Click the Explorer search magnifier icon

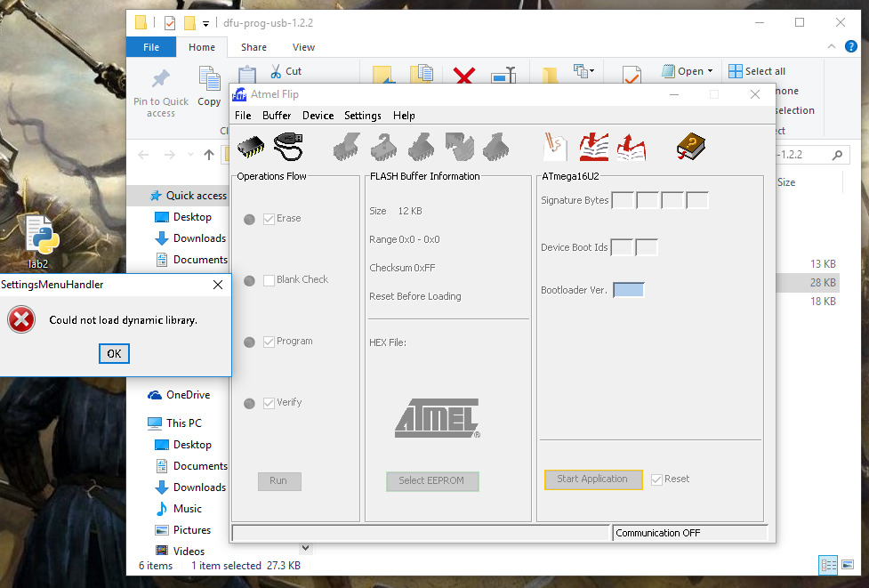pyautogui.click(x=837, y=155)
